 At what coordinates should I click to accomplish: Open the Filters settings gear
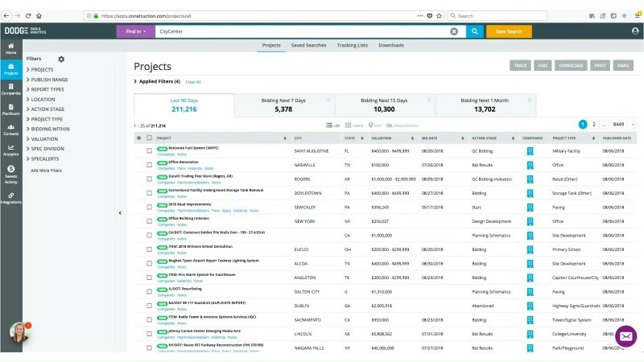(x=61, y=59)
